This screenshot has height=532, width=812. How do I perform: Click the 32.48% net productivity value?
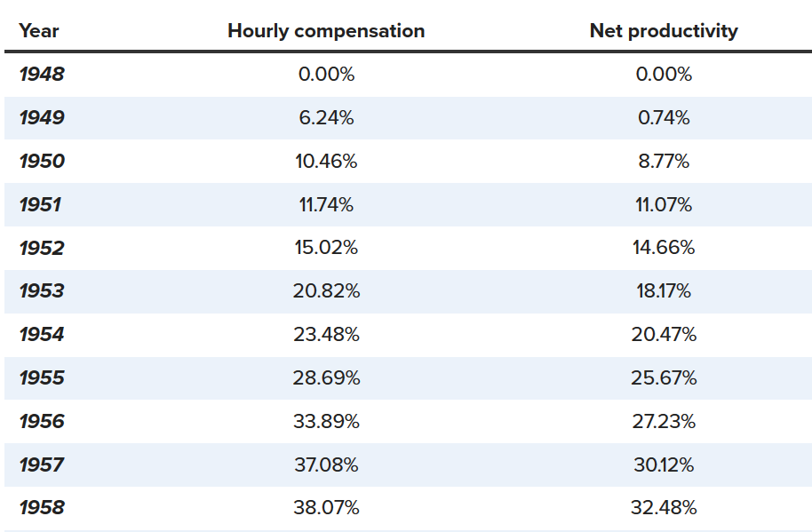tap(664, 507)
